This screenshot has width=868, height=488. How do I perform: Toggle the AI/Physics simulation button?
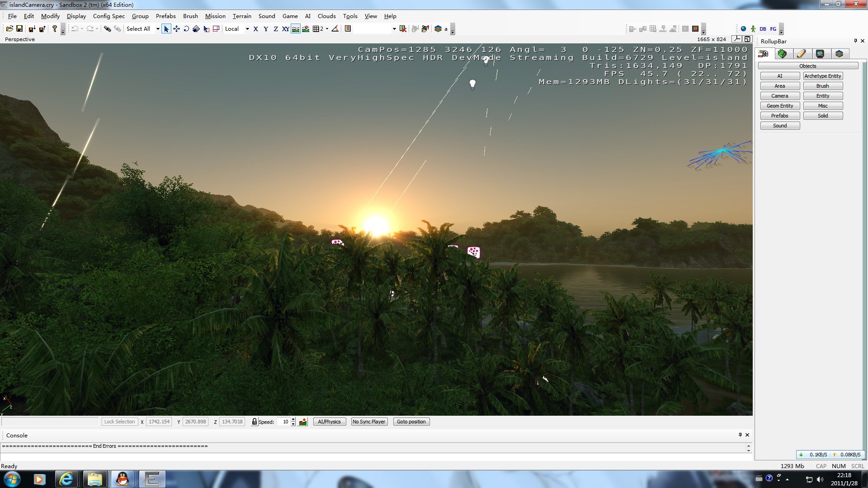(x=329, y=422)
